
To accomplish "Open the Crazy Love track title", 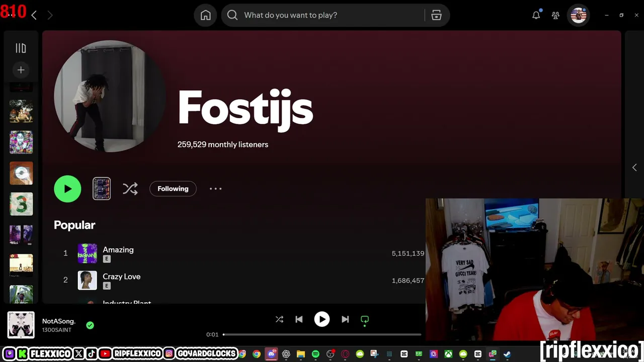I will click(x=122, y=277).
